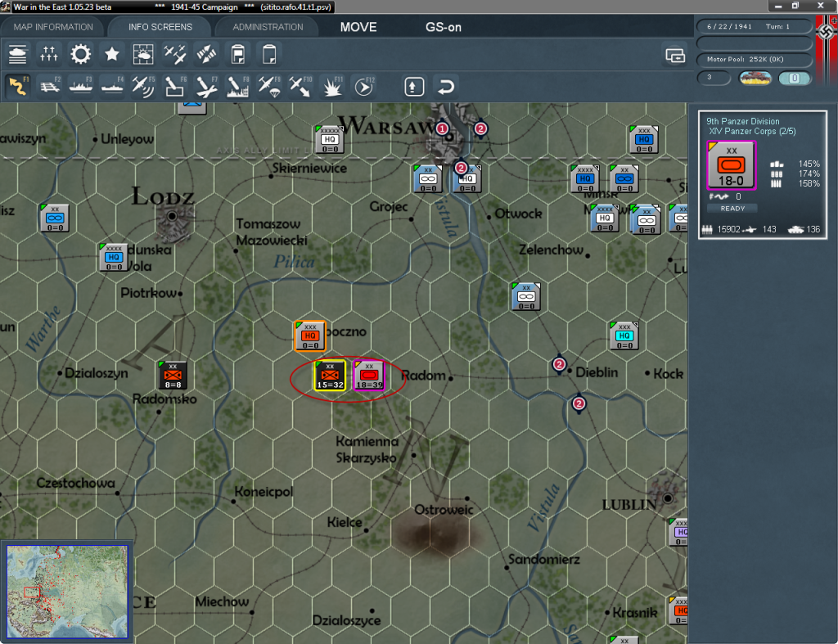Select the F6 bomb unit icon
Screen dimensions: 838x644
coord(175,86)
